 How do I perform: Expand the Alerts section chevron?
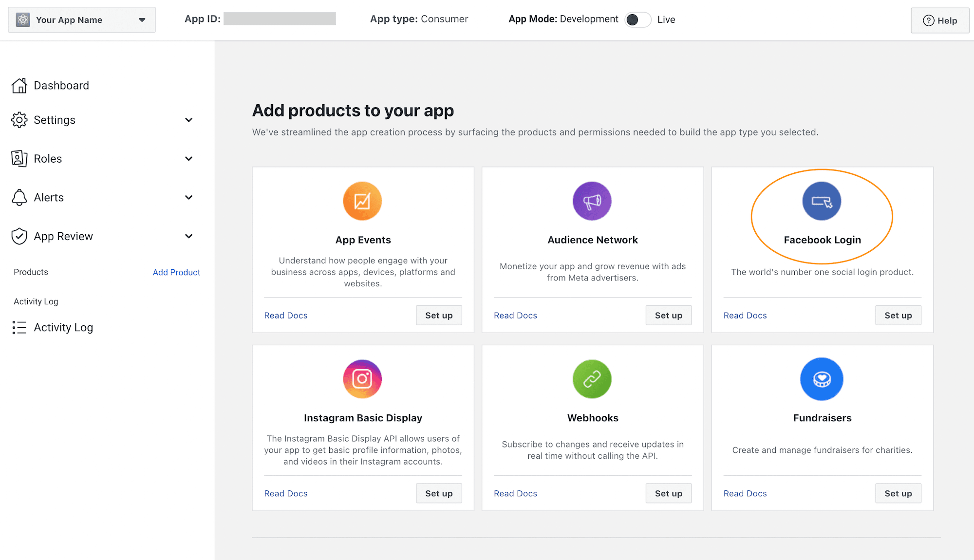[x=189, y=197]
